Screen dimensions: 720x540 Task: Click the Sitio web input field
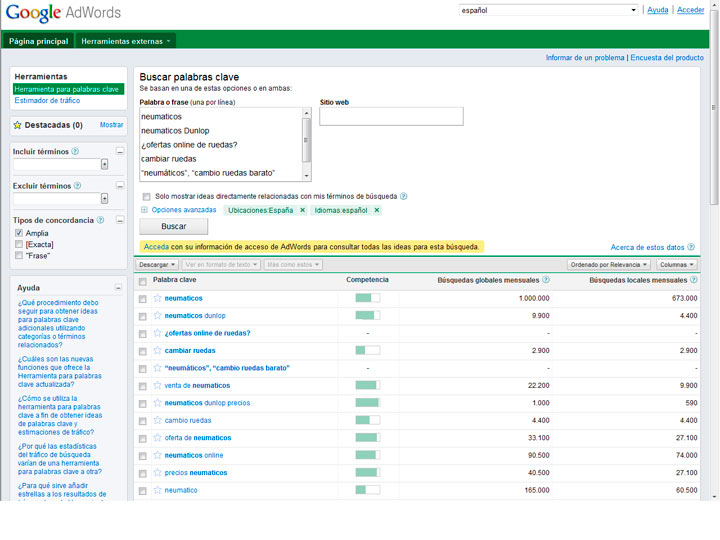pyautogui.click(x=391, y=117)
